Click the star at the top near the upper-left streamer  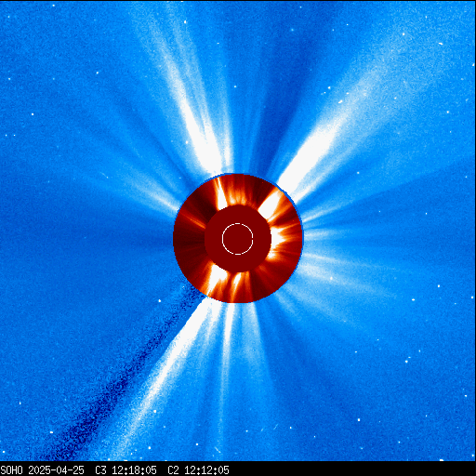185,21
